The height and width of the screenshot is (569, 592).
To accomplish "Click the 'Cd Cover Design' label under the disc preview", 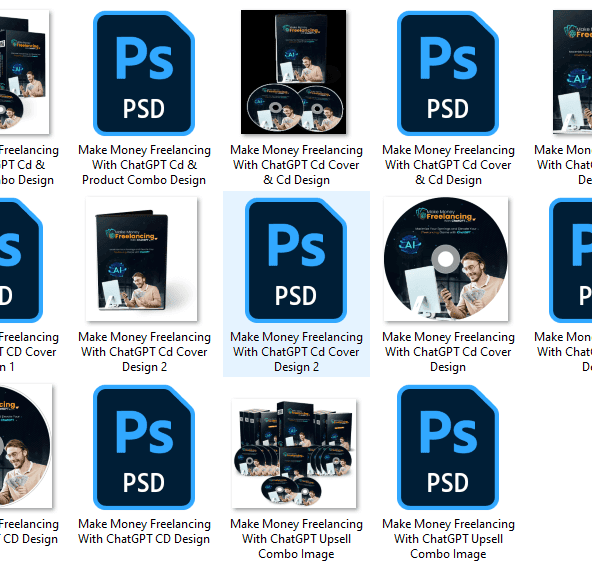I will point(448,352).
